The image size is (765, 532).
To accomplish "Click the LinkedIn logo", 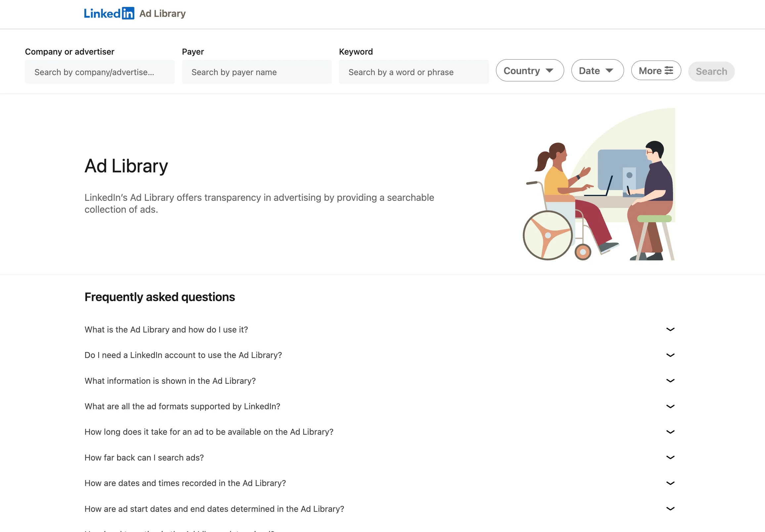I will [109, 13].
